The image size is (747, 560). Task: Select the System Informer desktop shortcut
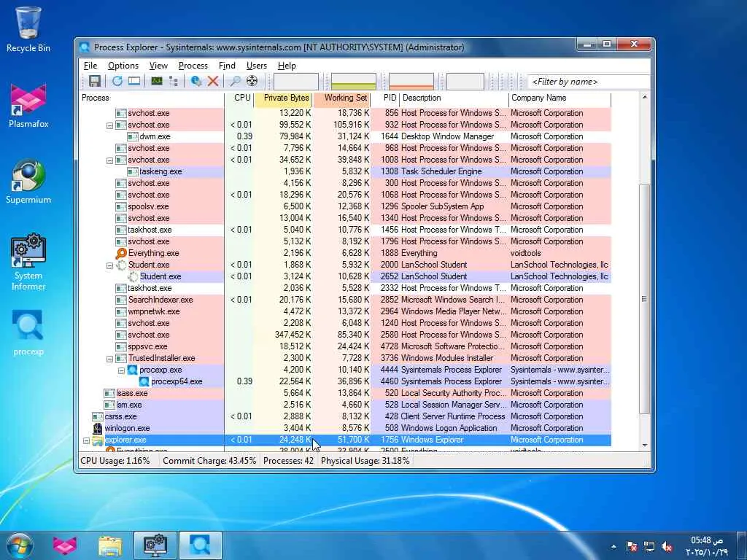pyautogui.click(x=28, y=262)
